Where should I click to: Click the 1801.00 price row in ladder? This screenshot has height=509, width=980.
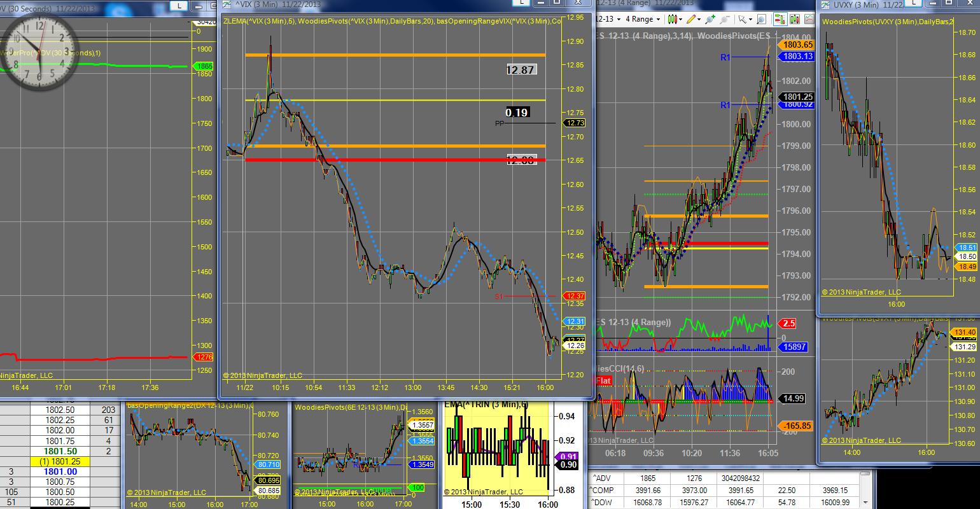click(x=62, y=471)
